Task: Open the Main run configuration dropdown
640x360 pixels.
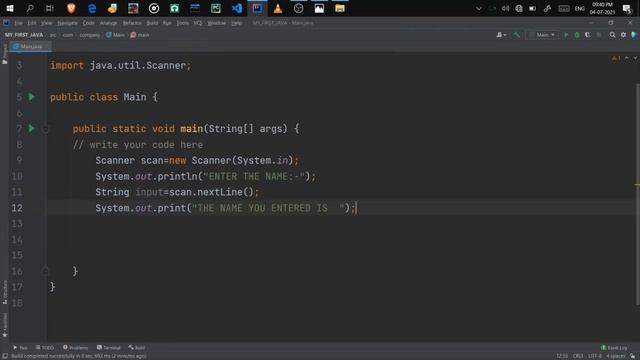Action: coord(542,35)
